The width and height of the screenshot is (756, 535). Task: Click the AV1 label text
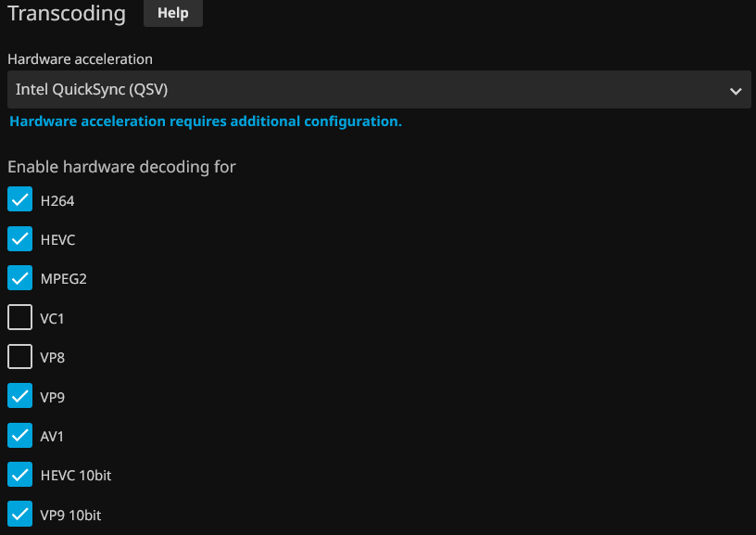[53, 437]
